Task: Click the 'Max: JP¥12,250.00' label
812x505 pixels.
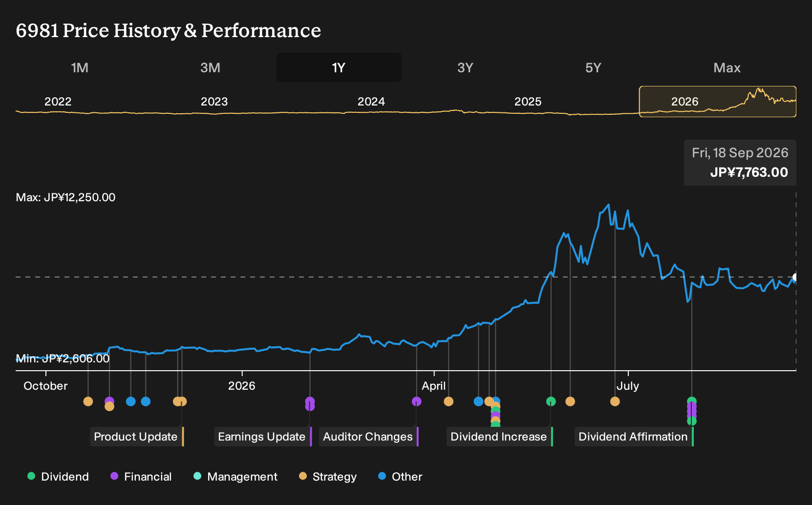Action: 66,197
